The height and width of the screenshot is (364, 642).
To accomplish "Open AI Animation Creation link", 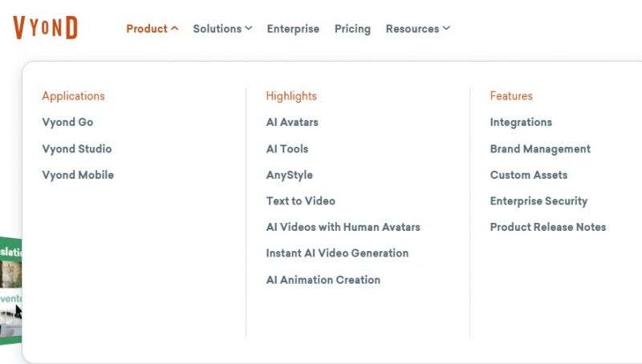I will pyautogui.click(x=323, y=280).
